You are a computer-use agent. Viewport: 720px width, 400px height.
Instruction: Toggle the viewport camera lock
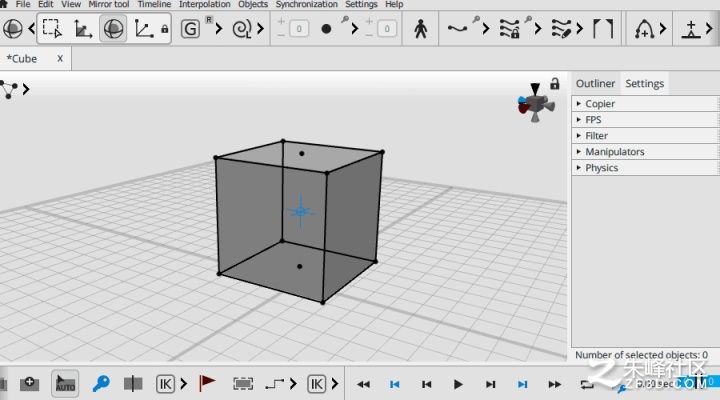[x=555, y=84]
